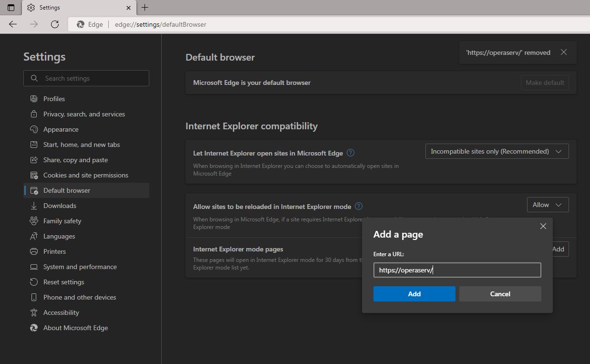Open Languages settings page
Viewport: 590px width, 364px height.
[86, 236]
